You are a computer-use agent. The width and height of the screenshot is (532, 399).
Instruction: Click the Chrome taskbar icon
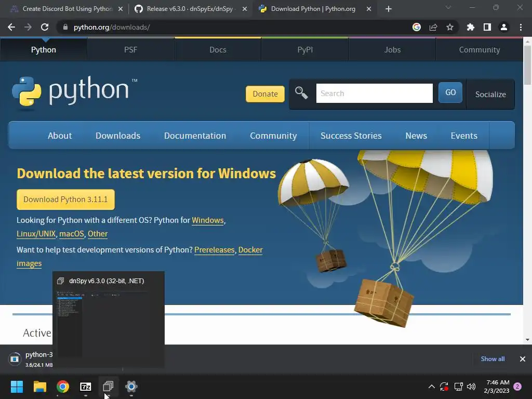(63, 387)
